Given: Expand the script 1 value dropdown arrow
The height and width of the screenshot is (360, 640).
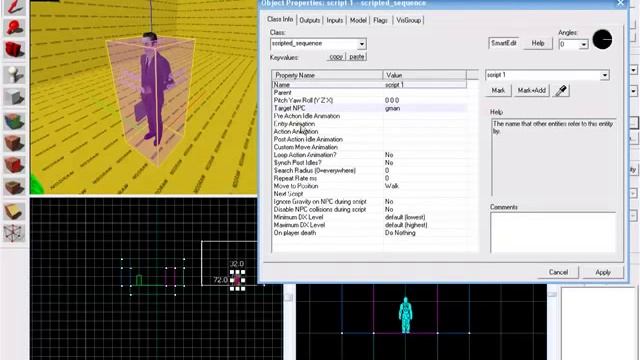Looking at the screenshot, I should (x=604, y=75).
